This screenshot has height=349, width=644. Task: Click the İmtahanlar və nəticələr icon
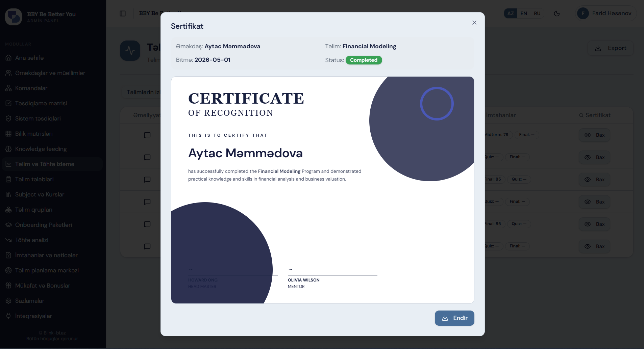pyautogui.click(x=8, y=255)
